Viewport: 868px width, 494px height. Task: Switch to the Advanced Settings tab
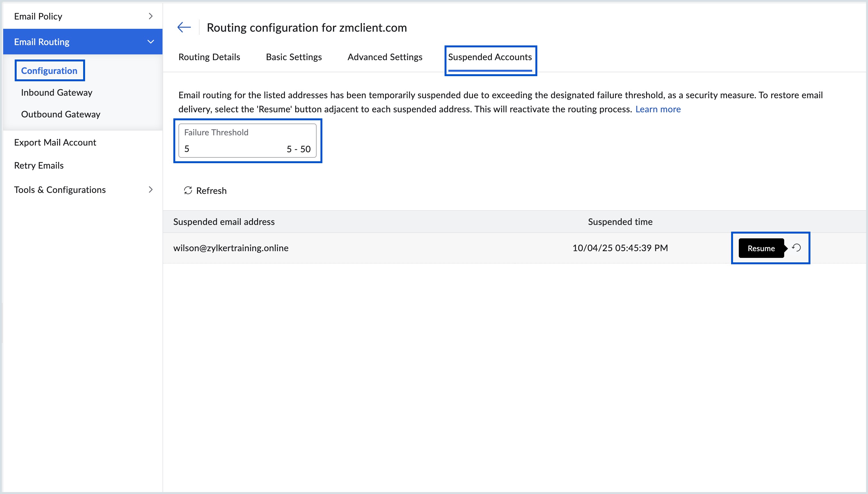pyautogui.click(x=384, y=57)
